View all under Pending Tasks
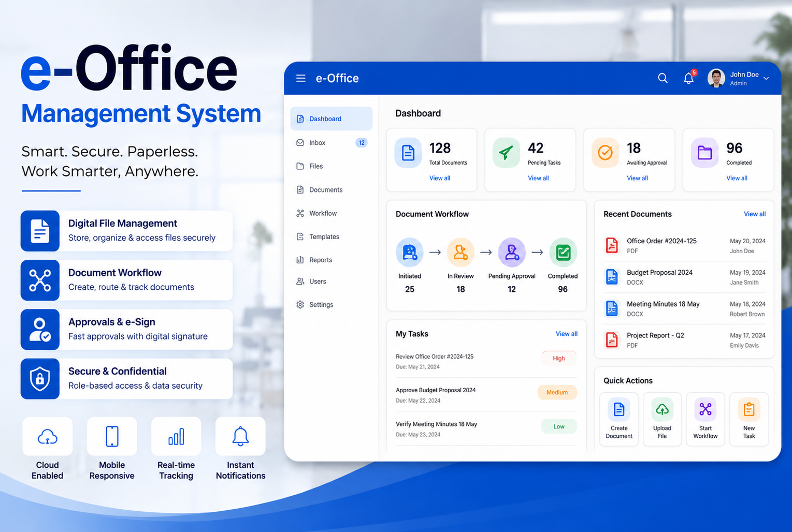Screen dimensions: 792x532 point(538,178)
